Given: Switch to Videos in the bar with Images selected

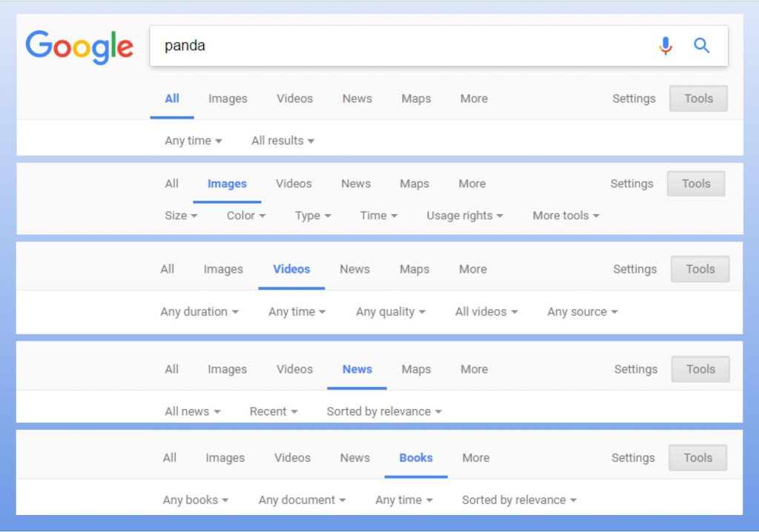Looking at the screenshot, I should point(294,184).
